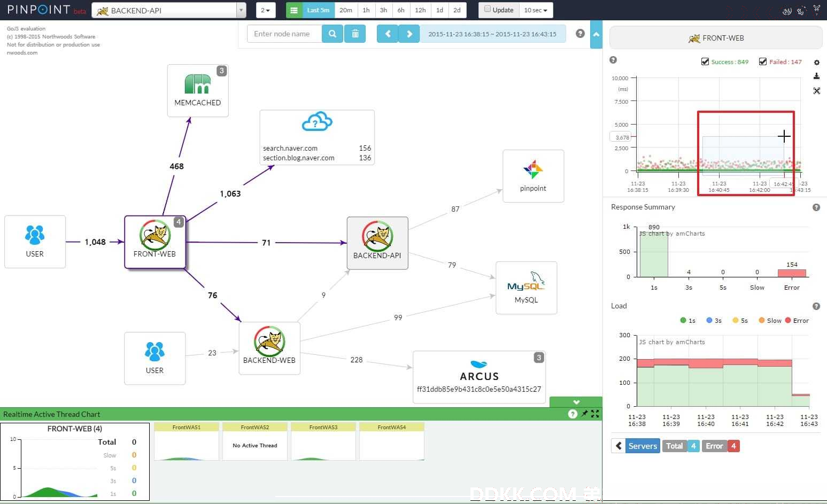Open the BACKEND-API application dropdown

coord(168,10)
